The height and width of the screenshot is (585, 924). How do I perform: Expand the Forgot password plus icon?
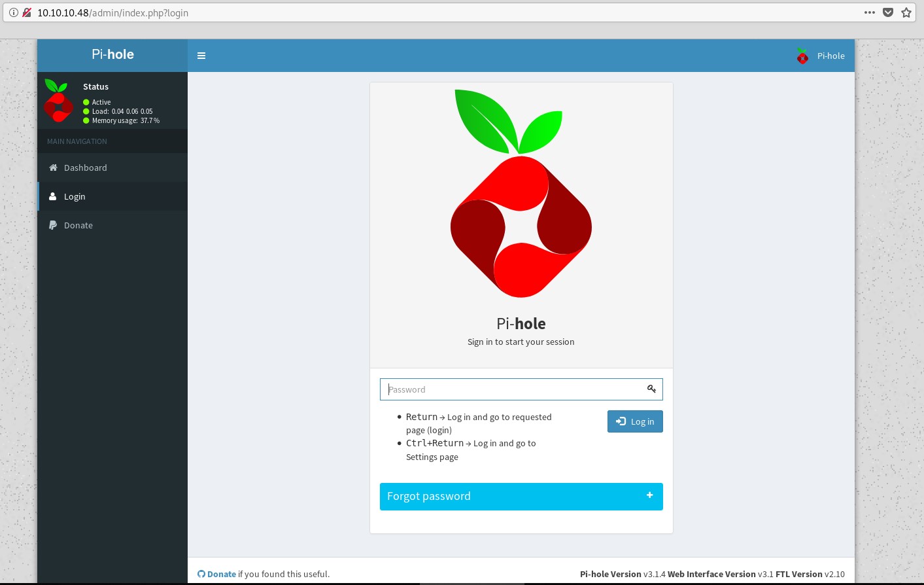coord(649,495)
